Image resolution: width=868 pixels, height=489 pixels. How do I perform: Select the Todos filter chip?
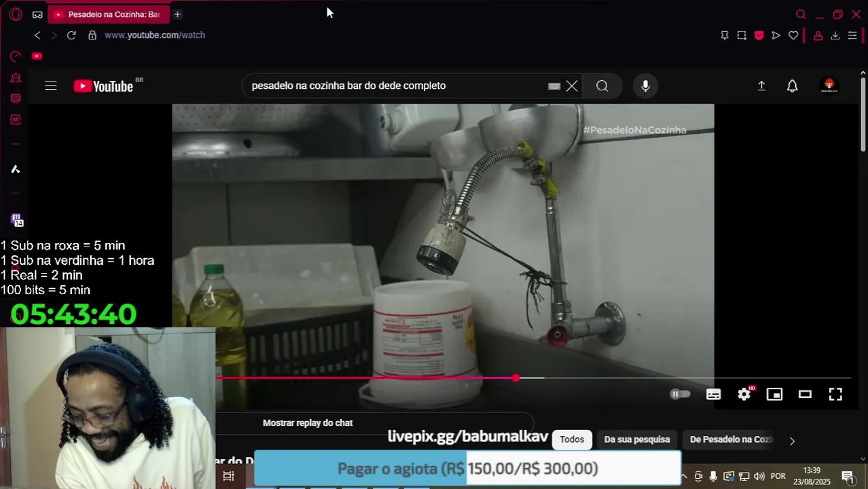(572, 439)
